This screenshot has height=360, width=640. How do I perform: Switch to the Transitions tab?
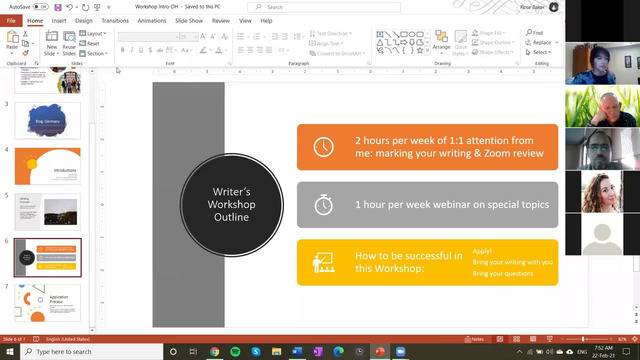(115, 20)
